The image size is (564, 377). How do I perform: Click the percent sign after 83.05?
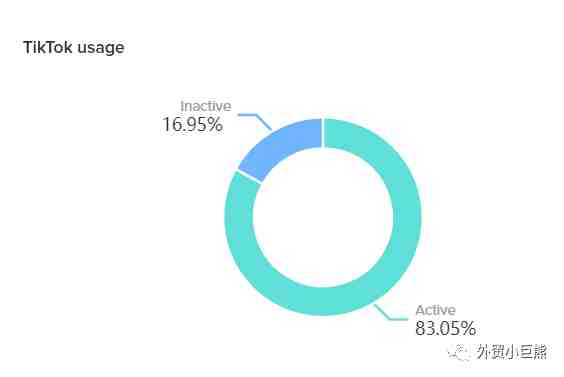(467, 328)
